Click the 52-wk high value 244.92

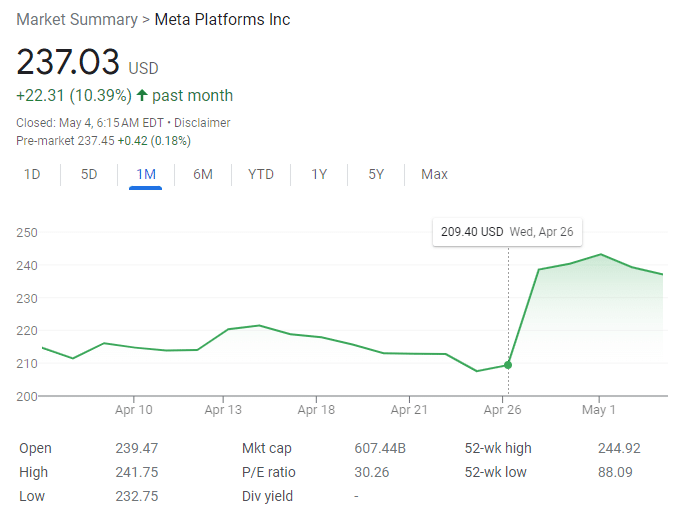[619, 448]
